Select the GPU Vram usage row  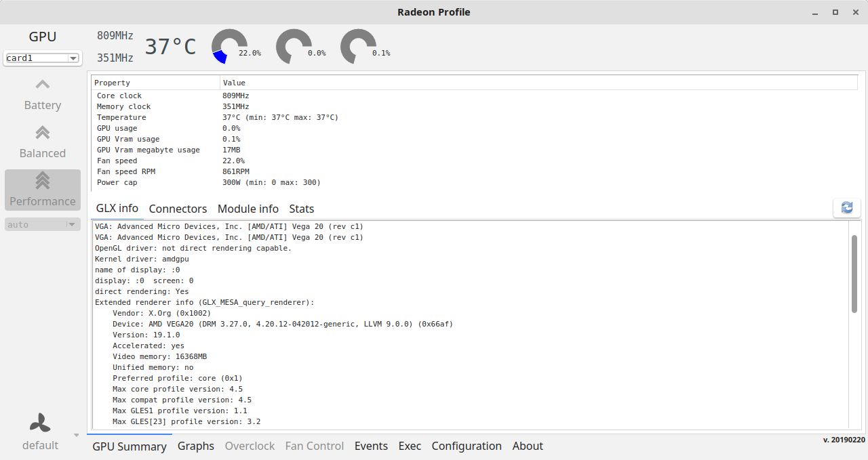[475, 139]
